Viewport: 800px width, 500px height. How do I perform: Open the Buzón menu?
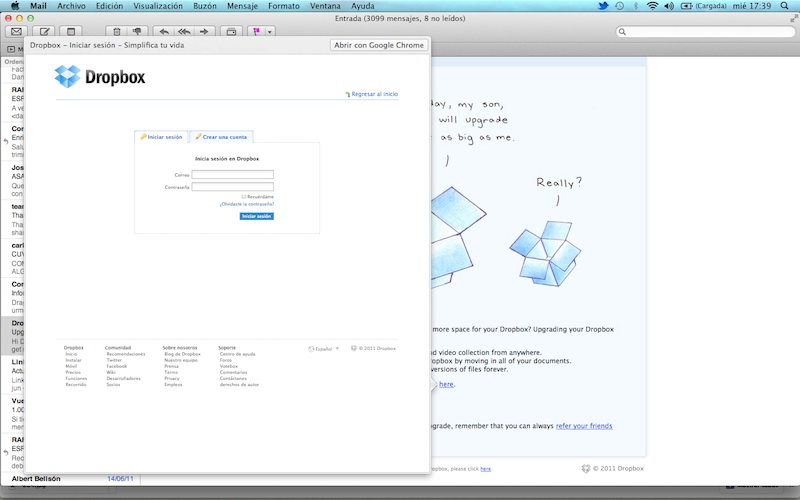click(205, 6)
